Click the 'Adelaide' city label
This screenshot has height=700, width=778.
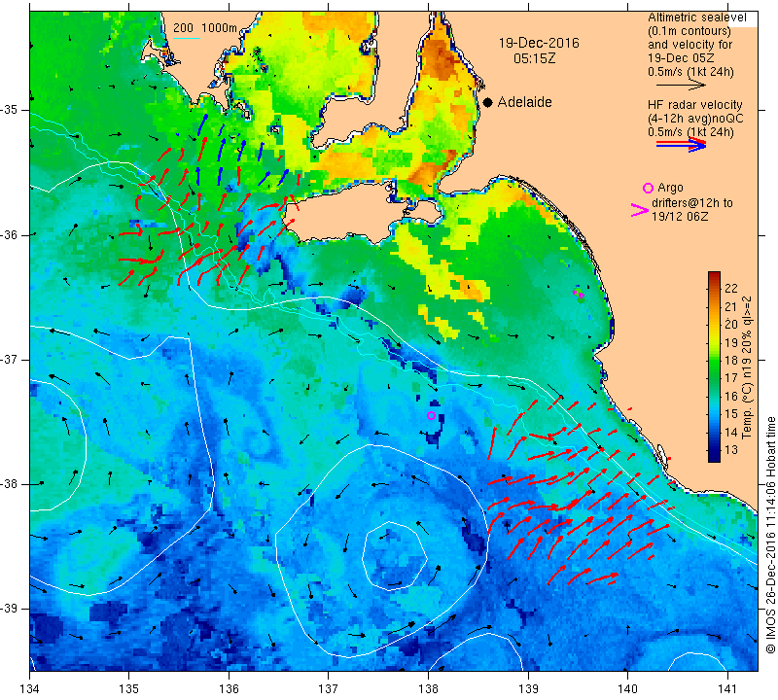click(524, 102)
